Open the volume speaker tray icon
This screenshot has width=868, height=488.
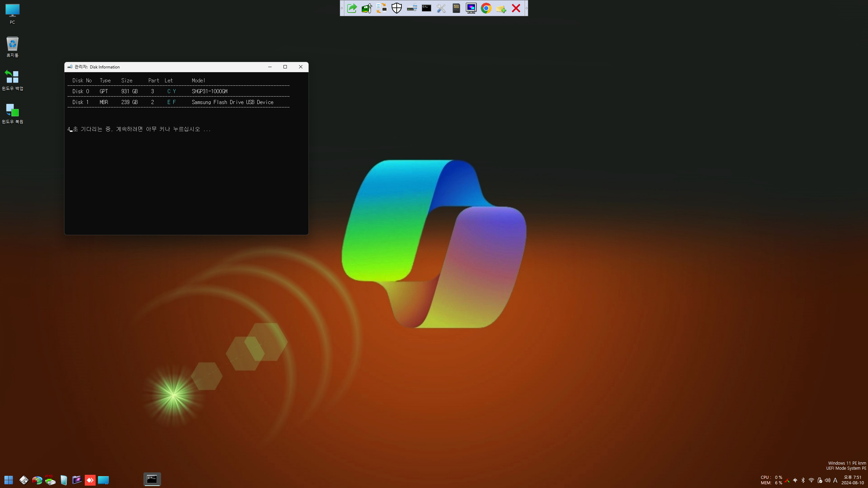[828, 480]
